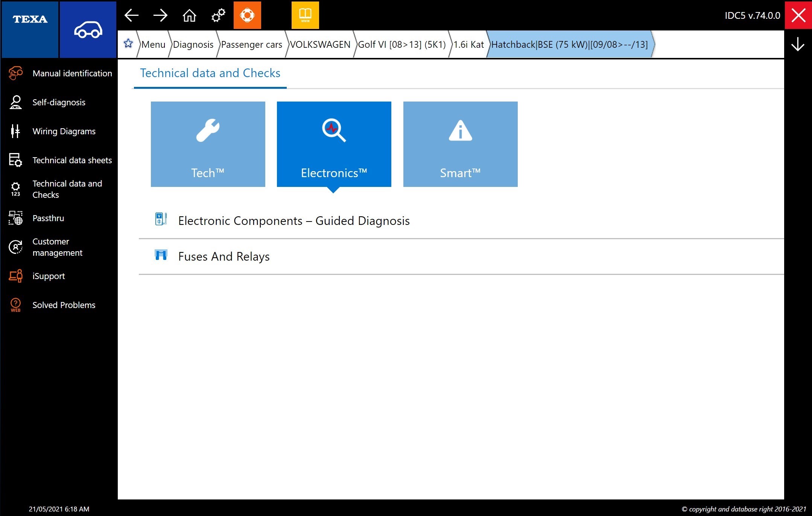
Task: Go to Diagnosis breadcrumb
Action: (193, 44)
